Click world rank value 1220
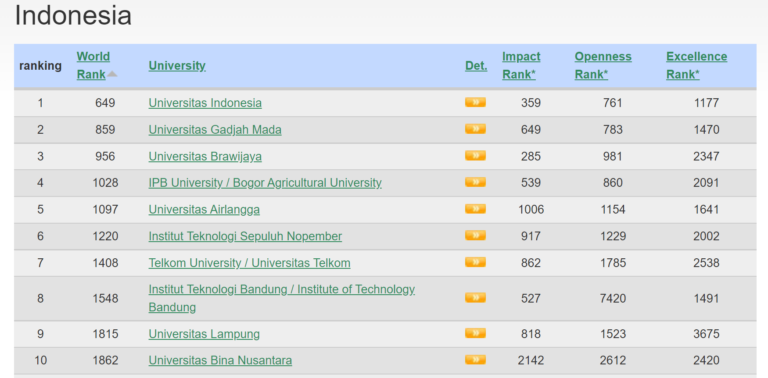This screenshot has width=768, height=378. (105, 236)
